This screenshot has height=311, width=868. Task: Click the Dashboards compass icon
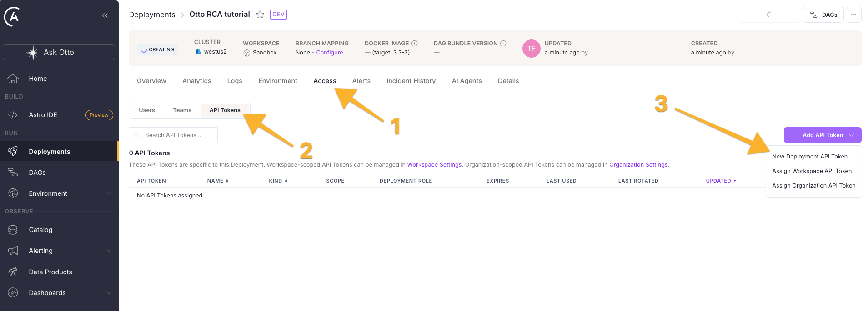[13, 293]
